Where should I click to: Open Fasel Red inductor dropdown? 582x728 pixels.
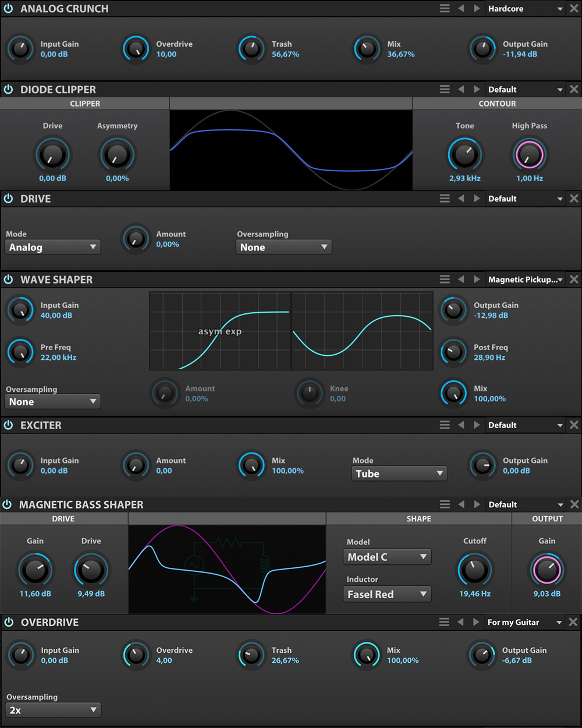(387, 594)
